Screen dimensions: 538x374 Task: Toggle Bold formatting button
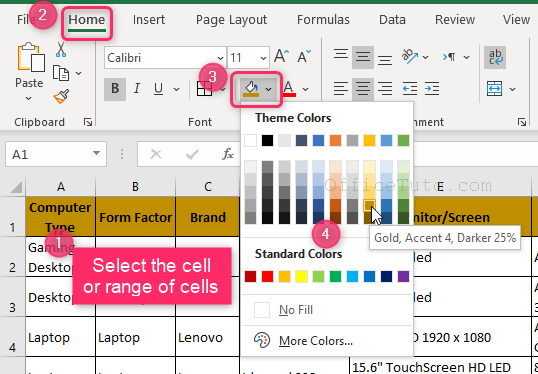[x=115, y=89]
